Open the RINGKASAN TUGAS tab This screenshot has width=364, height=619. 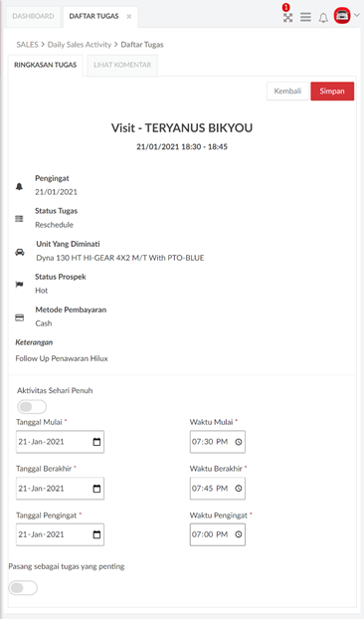[46, 65]
